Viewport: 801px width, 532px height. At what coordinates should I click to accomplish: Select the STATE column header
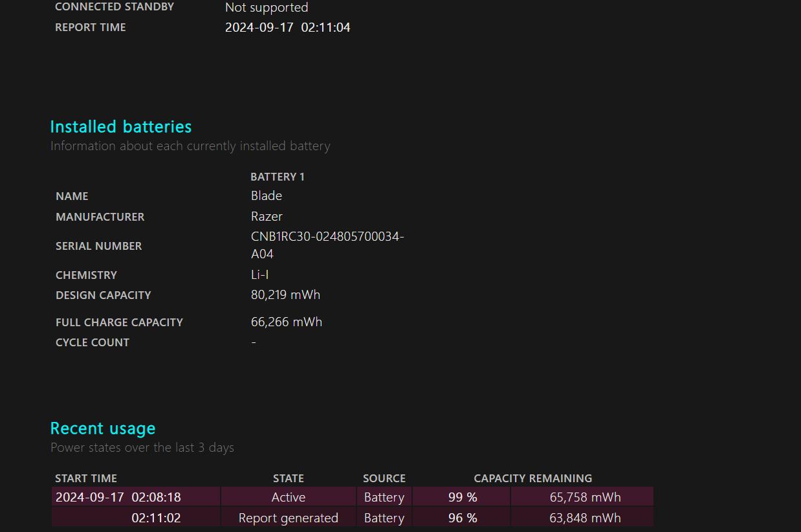(x=288, y=478)
